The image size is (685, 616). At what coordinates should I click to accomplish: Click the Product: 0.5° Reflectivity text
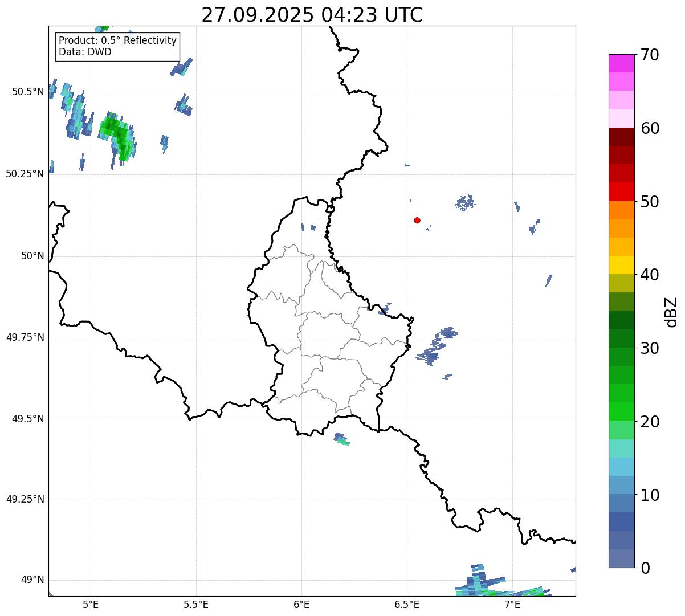[117, 41]
